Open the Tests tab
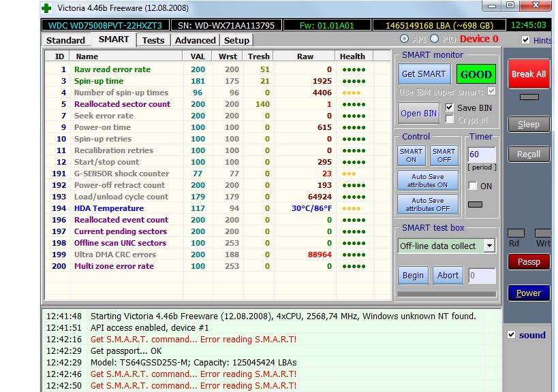Image resolution: width=558 pixels, height=392 pixels. click(x=153, y=40)
